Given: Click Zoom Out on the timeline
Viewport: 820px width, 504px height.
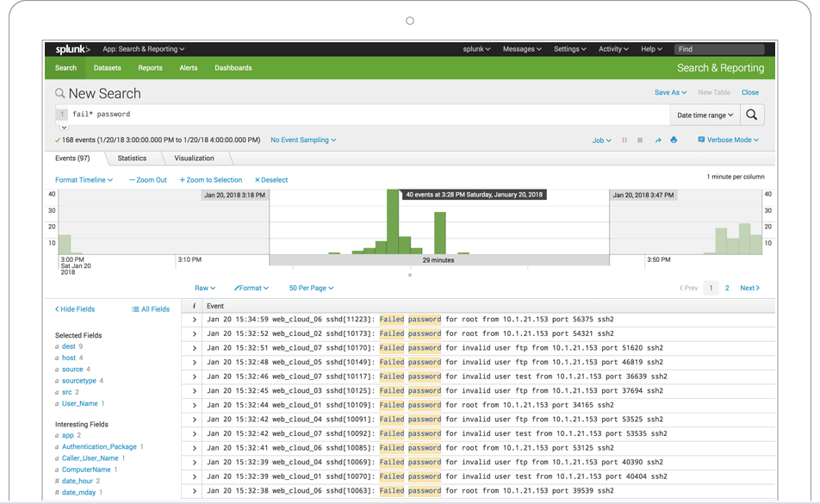Looking at the screenshot, I should (x=148, y=180).
